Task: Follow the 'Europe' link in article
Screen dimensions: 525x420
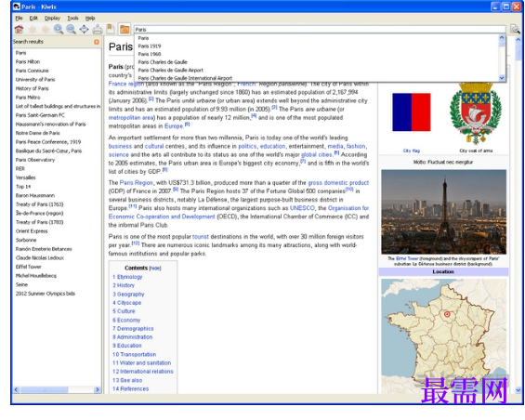Action: coord(174,126)
